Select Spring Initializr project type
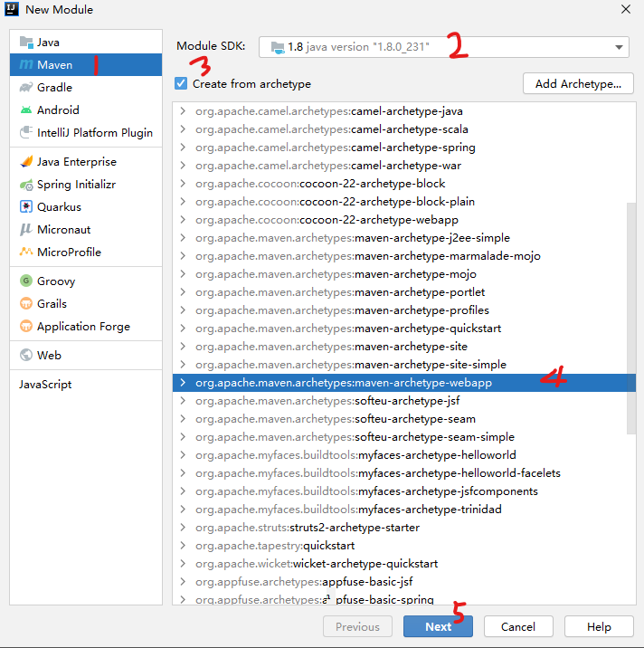 tap(86, 185)
